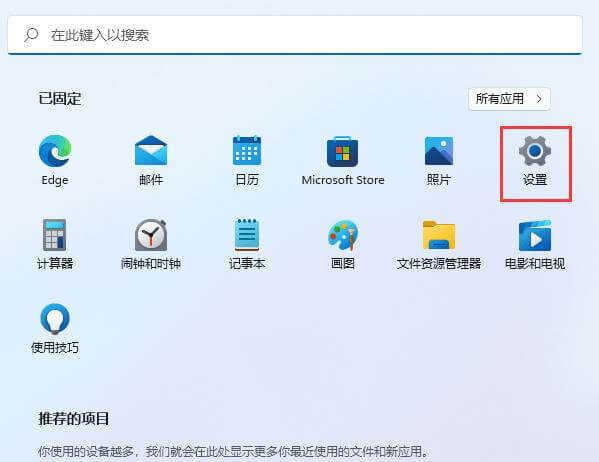Open the 日历 calendar app

(x=247, y=160)
